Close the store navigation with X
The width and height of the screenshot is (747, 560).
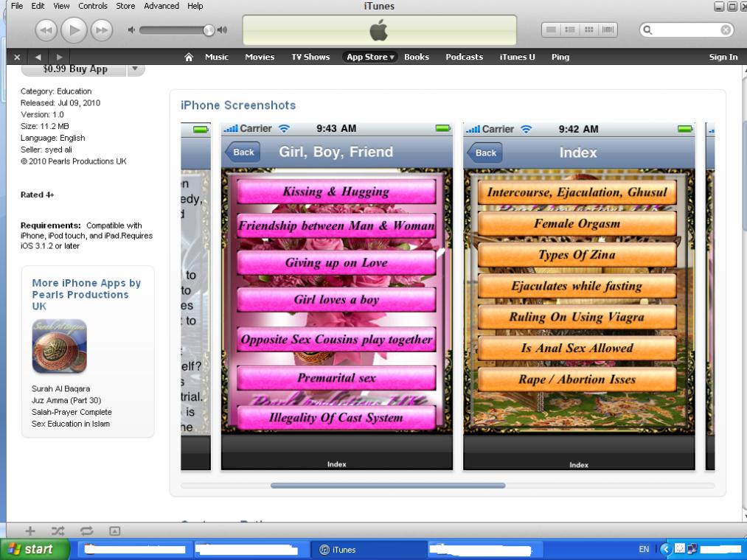tap(17, 57)
